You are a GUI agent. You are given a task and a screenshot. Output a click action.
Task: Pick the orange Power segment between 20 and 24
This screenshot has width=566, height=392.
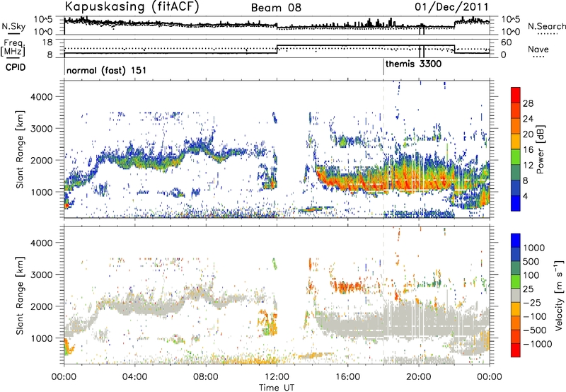click(x=516, y=126)
